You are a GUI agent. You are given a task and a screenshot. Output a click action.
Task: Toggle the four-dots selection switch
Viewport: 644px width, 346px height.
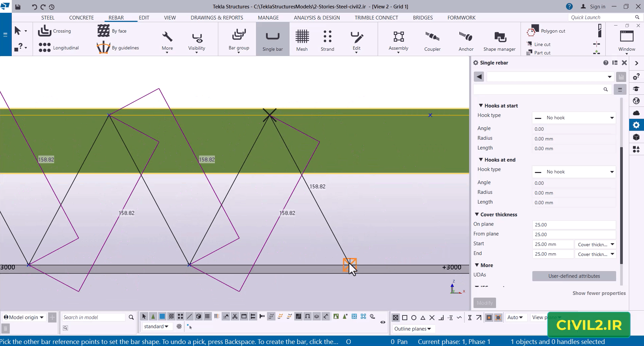180,316
